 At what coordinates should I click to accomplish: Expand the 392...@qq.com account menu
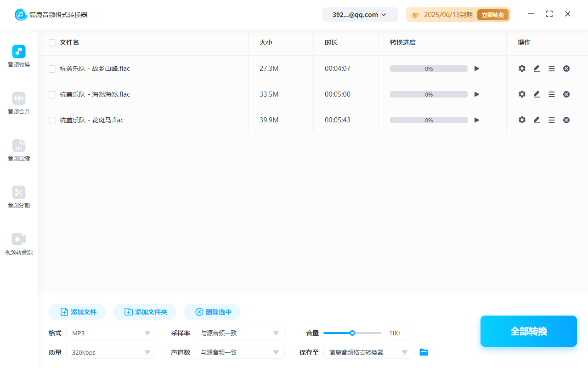pyautogui.click(x=360, y=14)
